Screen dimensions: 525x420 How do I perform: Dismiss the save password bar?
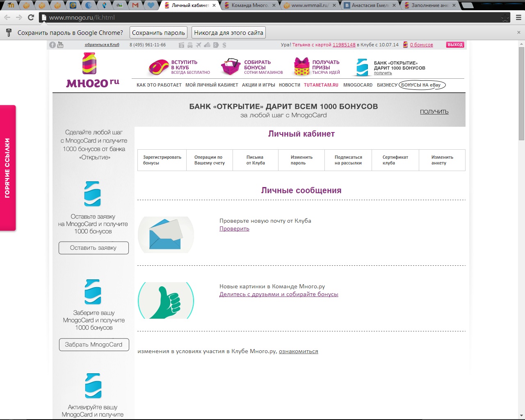click(x=518, y=32)
